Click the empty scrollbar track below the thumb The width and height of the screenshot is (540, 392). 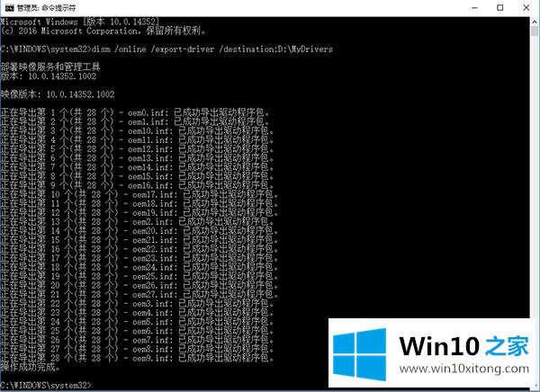pyautogui.click(x=535, y=172)
